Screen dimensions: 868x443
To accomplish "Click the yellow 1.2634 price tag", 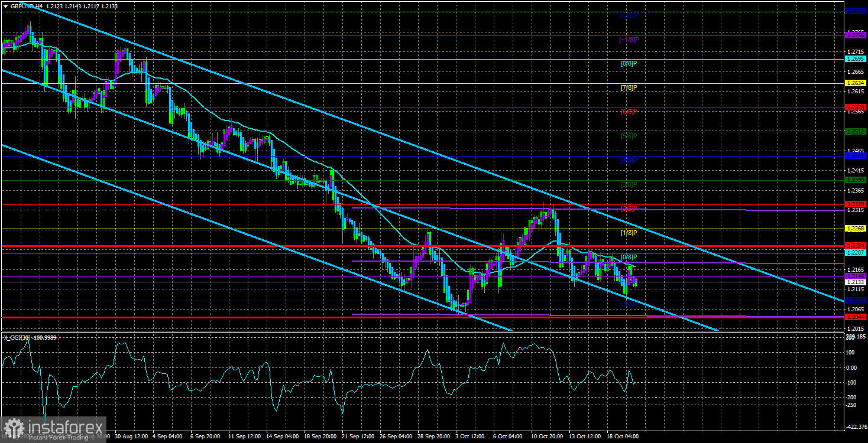I will point(856,83).
